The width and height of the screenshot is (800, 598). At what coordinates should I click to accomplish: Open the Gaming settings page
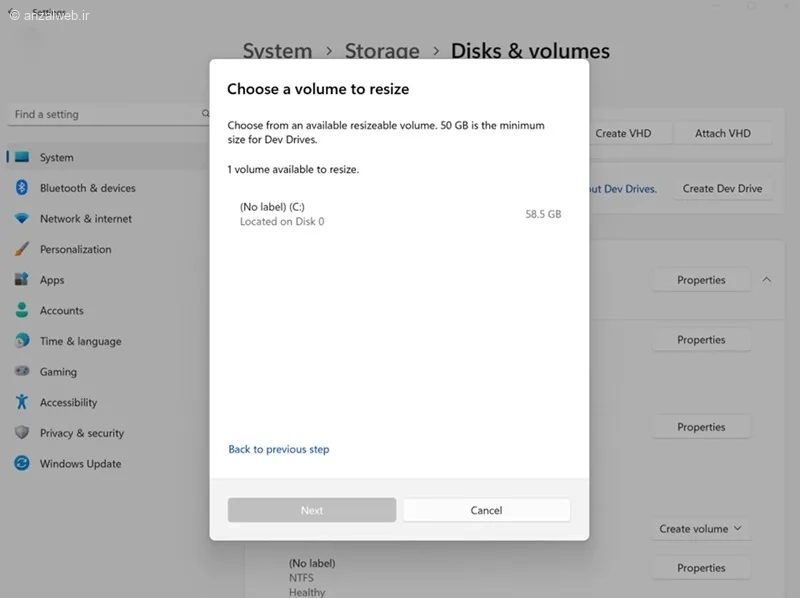pyautogui.click(x=58, y=371)
